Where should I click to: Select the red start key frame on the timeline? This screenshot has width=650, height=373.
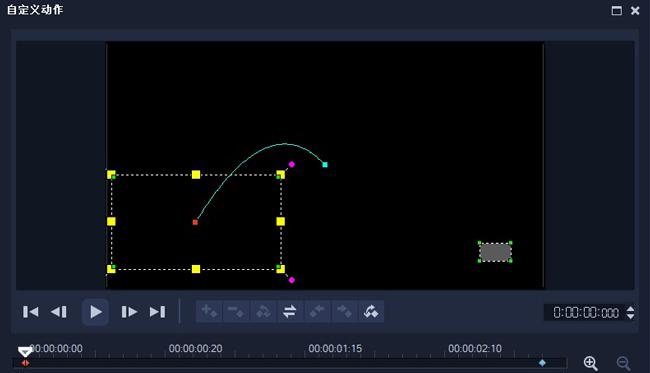[25, 363]
